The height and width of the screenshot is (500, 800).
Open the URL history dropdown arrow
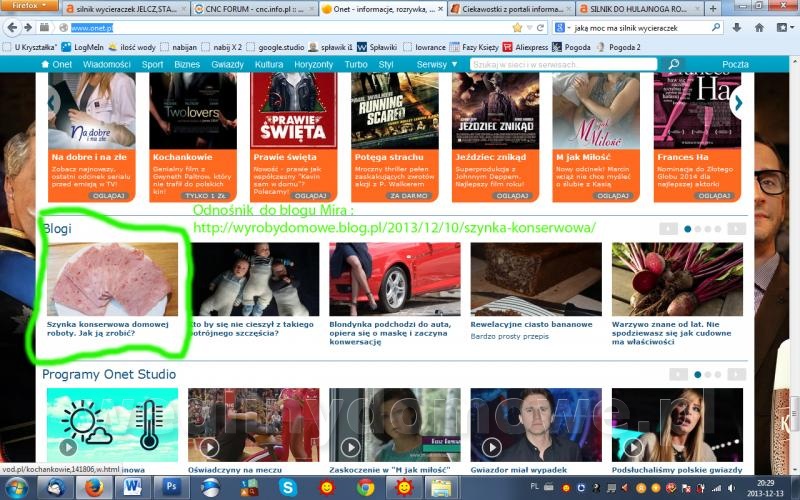[530, 28]
